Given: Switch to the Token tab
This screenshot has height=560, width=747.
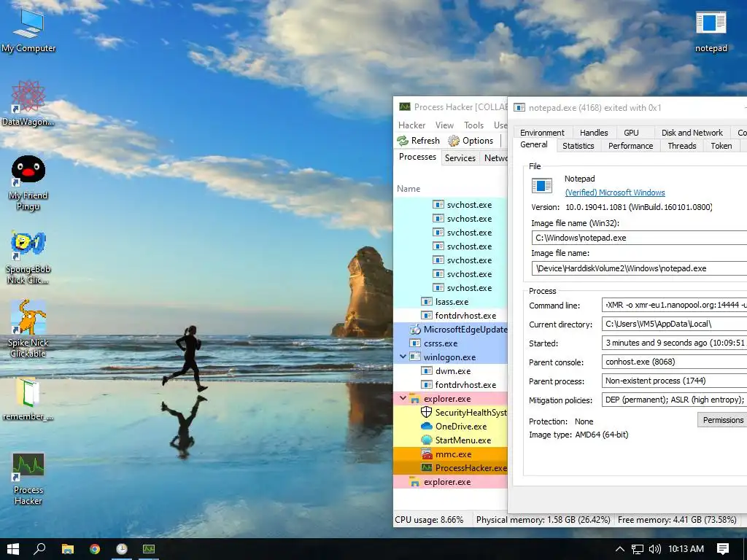Looking at the screenshot, I should pos(721,146).
